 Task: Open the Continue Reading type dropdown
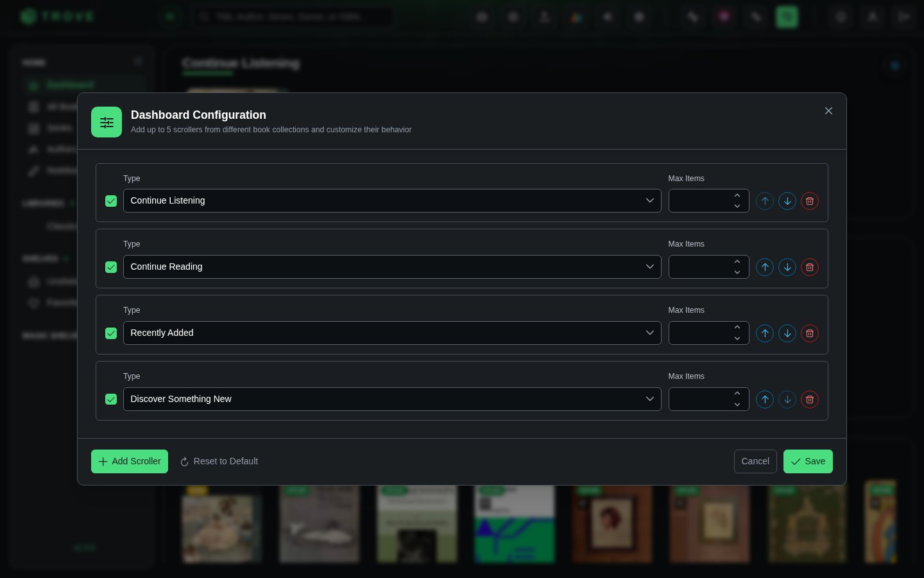[x=392, y=267]
